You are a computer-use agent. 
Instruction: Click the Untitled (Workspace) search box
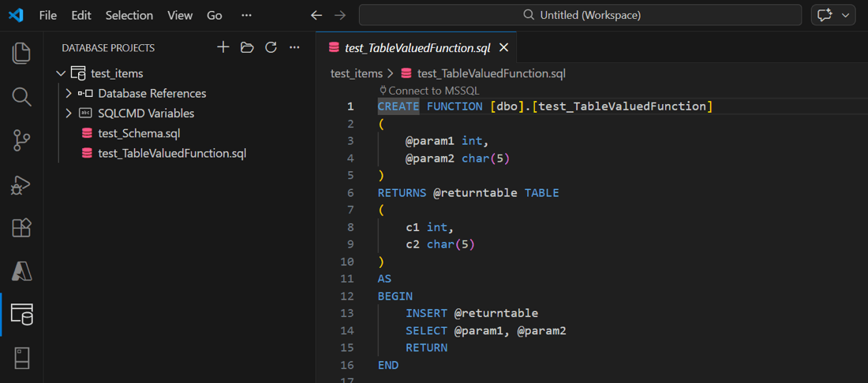[581, 15]
